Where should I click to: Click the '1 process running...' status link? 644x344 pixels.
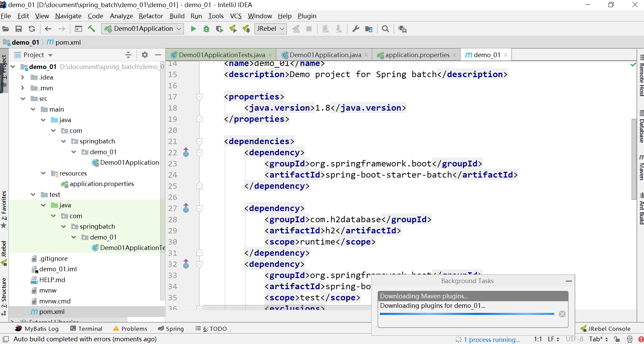point(491,340)
